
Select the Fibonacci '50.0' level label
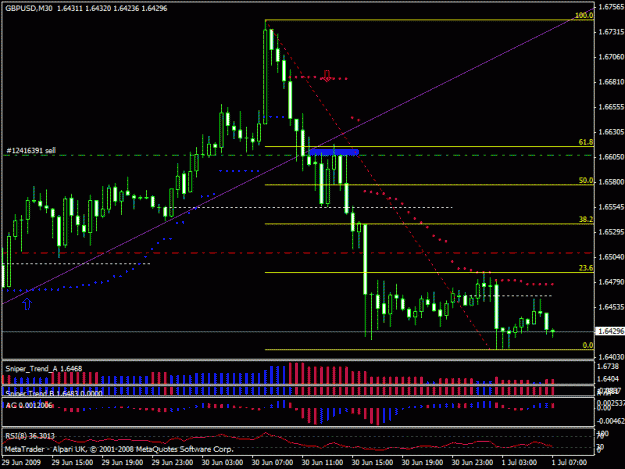coord(586,181)
